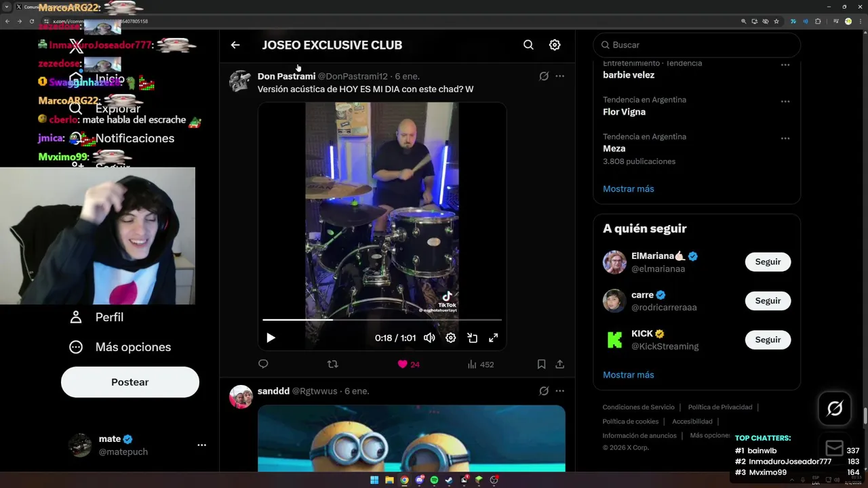
Task: Open more options on Don Pastrami post
Action: pyautogui.click(x=559, y=76)
